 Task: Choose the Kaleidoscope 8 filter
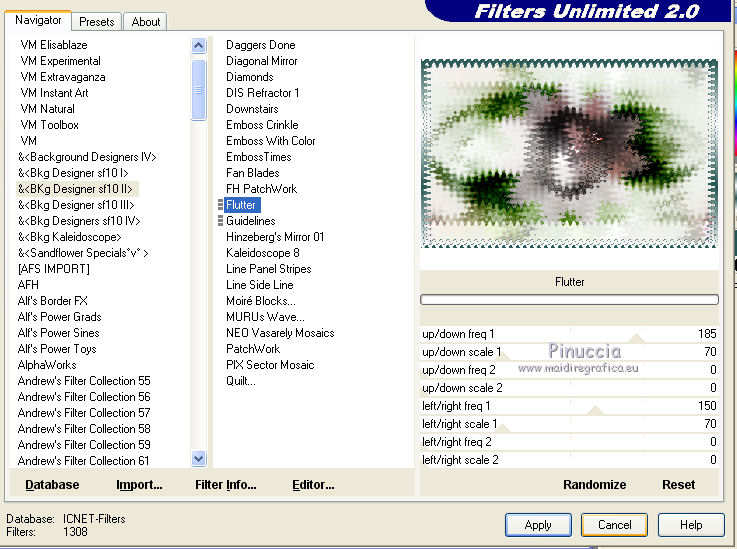coord(263,253)
